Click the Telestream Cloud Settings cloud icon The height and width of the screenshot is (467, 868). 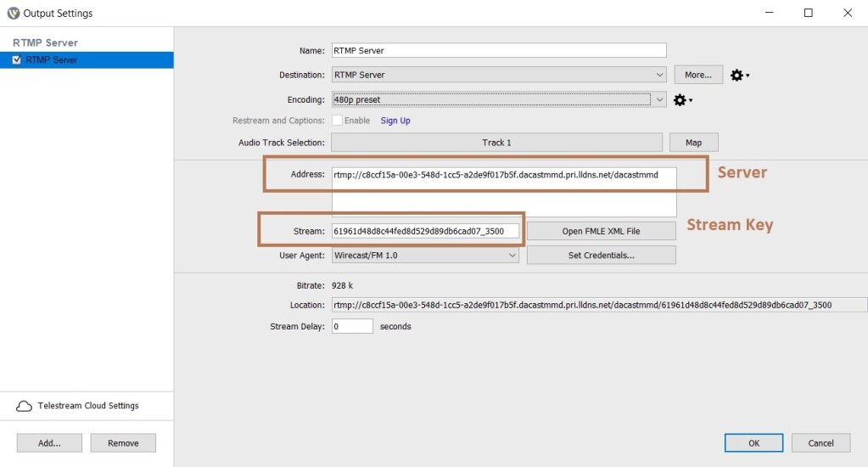24,406
